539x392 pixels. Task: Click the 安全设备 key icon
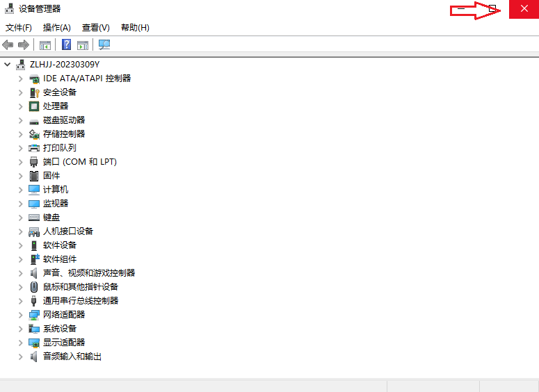pos(34,92)
